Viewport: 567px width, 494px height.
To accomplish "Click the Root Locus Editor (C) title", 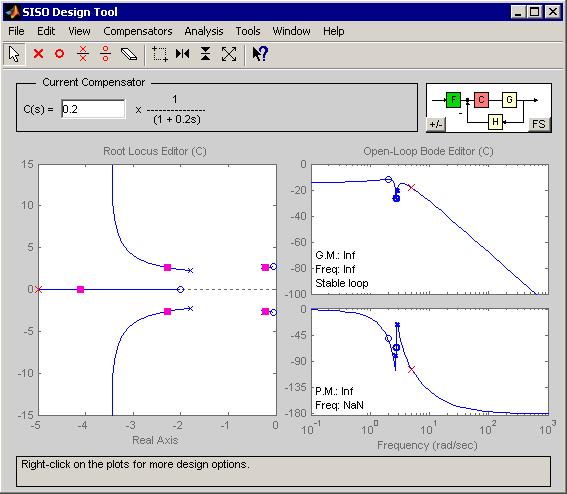I will coord(155,151).
